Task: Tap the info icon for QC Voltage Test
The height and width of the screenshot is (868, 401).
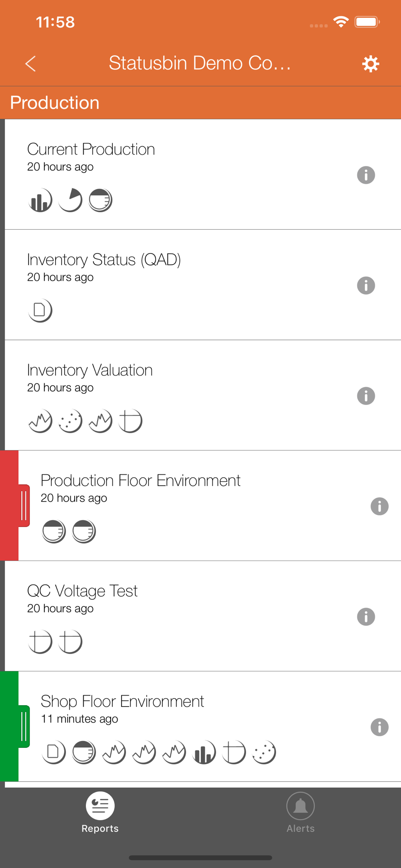Action: click(366, 617)
